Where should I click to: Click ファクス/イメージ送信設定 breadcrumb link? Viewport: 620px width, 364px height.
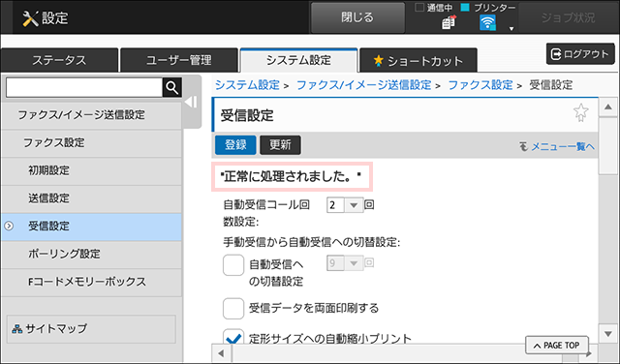(x=364, y=85)
